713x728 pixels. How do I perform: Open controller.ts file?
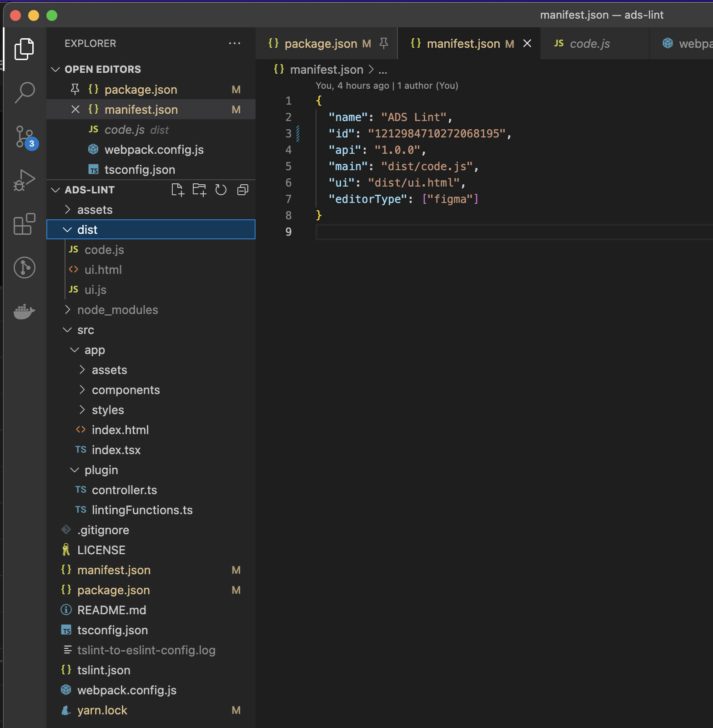click(151, 490)
